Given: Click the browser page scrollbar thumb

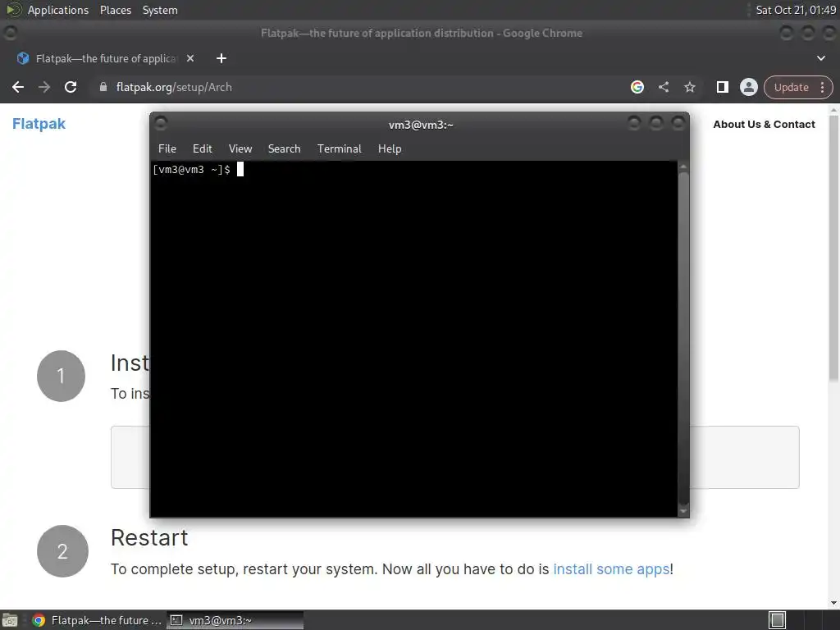Looking at the screenshot, I should coord(833,248).
